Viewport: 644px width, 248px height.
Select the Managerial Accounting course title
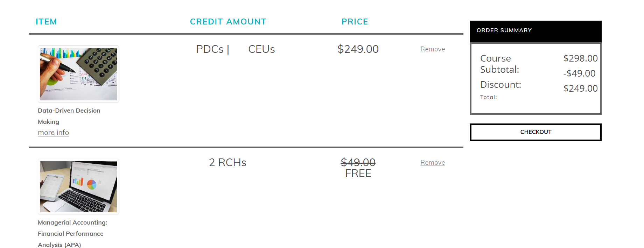tap(72, 234)
